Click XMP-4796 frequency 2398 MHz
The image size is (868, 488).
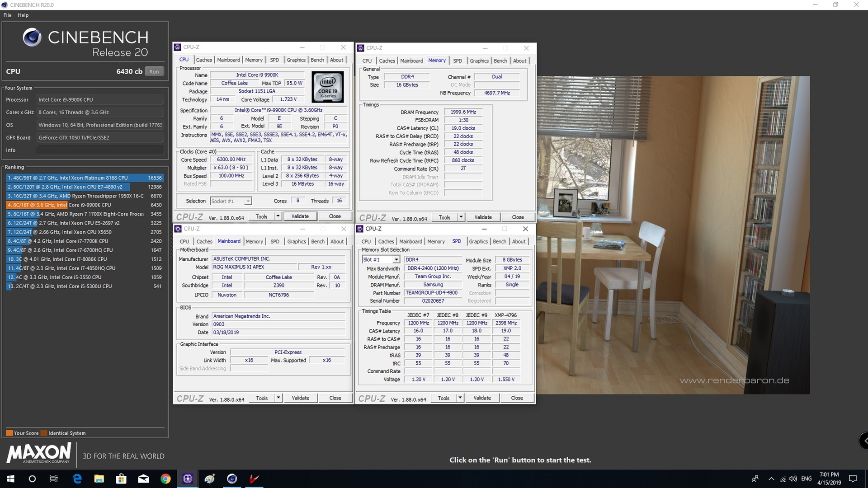pos(506,323)
